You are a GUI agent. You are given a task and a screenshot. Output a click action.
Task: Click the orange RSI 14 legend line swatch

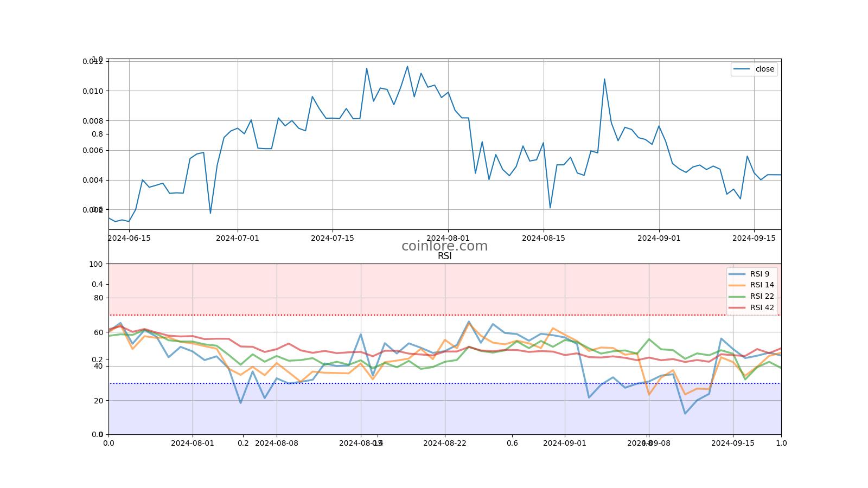[x=737, y=285]
